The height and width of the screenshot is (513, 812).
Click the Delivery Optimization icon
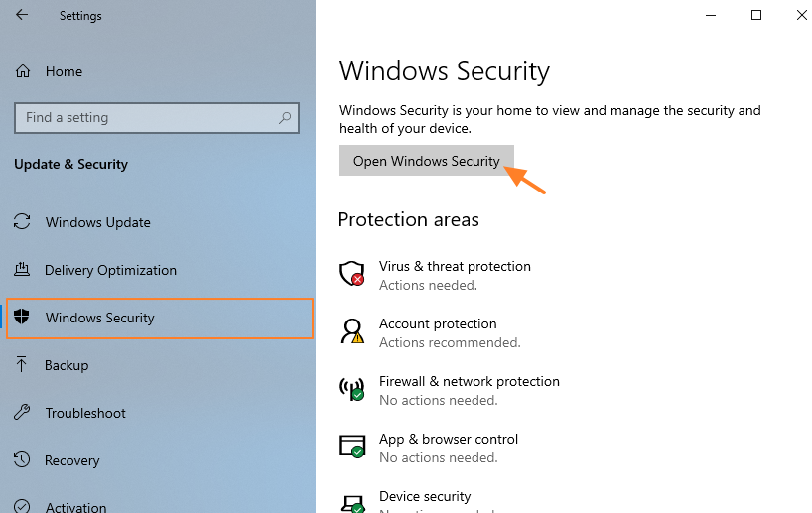tap(22, 269)
